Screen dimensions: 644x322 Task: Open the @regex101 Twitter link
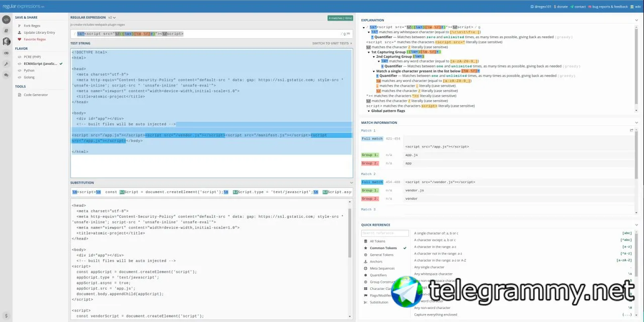542,7
